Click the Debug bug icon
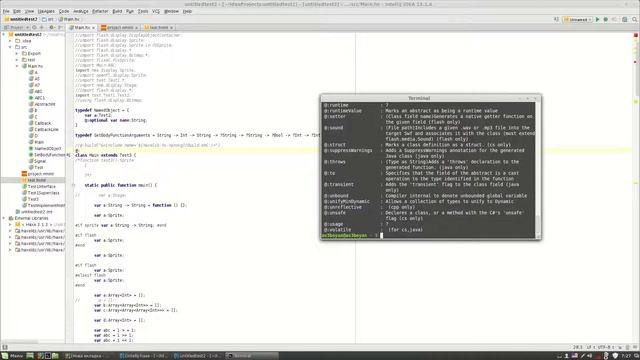The image size is (640, 360). [x=606, y=19]
